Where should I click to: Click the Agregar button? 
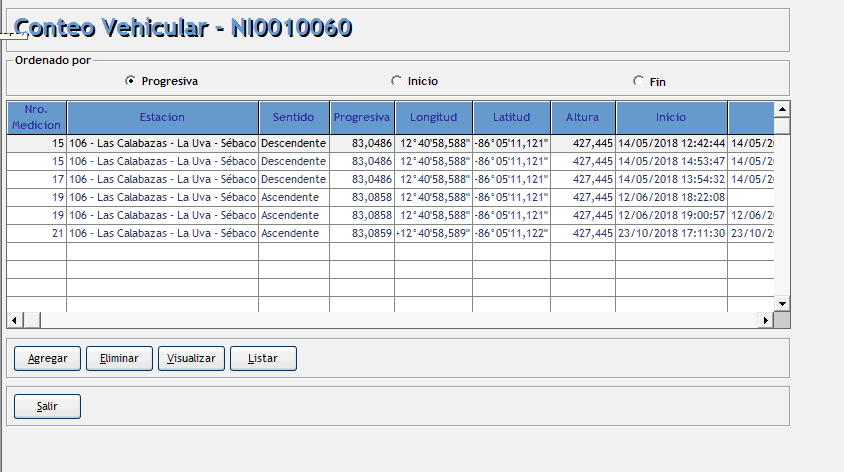[47, 358]
